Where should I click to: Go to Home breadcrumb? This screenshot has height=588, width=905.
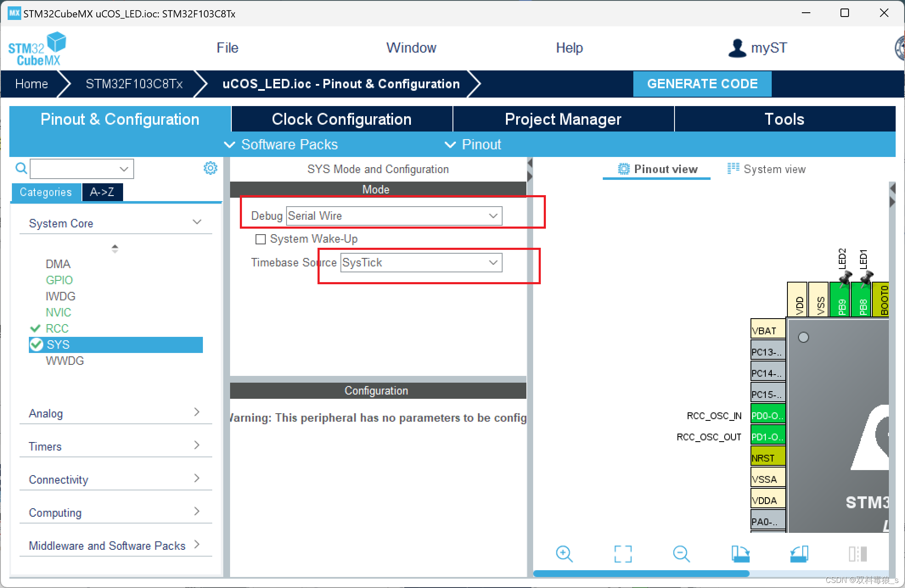tap(31, 84)
